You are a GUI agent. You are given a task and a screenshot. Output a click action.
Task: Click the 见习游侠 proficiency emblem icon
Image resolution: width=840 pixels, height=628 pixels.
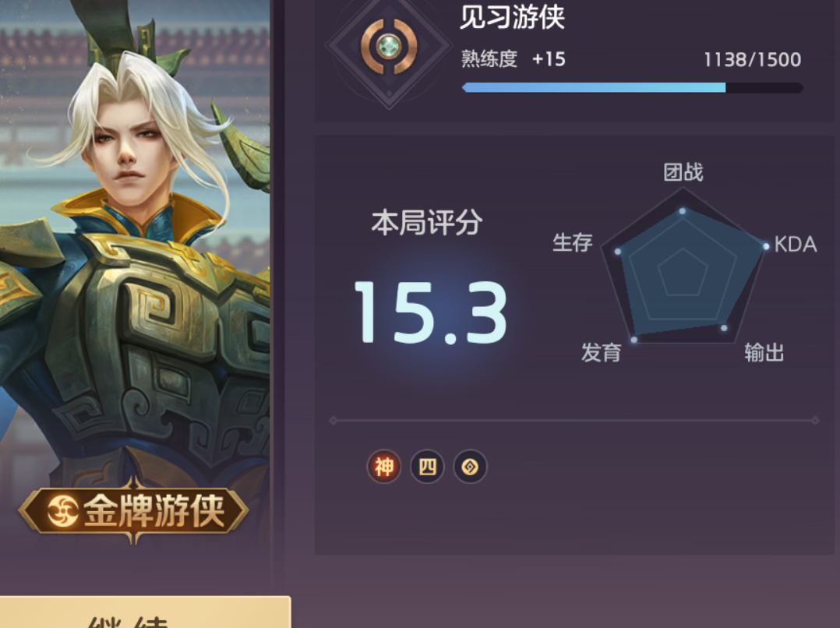[x=389, y=47]
